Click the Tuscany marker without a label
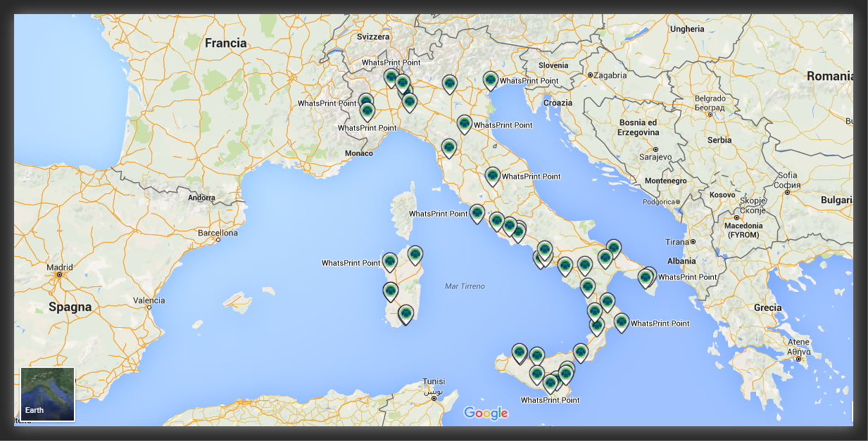Screen dimensions: 868x441 coord(449,149)
